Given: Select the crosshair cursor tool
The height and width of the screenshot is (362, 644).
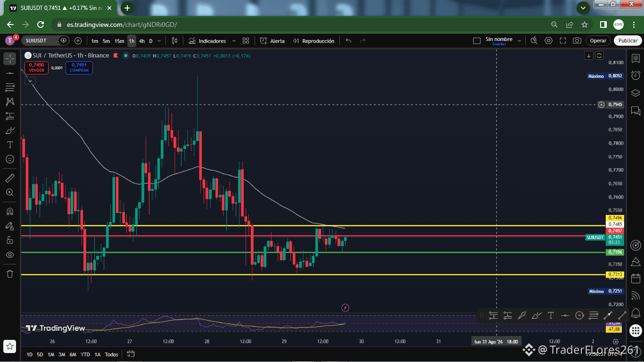Looking at the screenshot, I should 10,59.
